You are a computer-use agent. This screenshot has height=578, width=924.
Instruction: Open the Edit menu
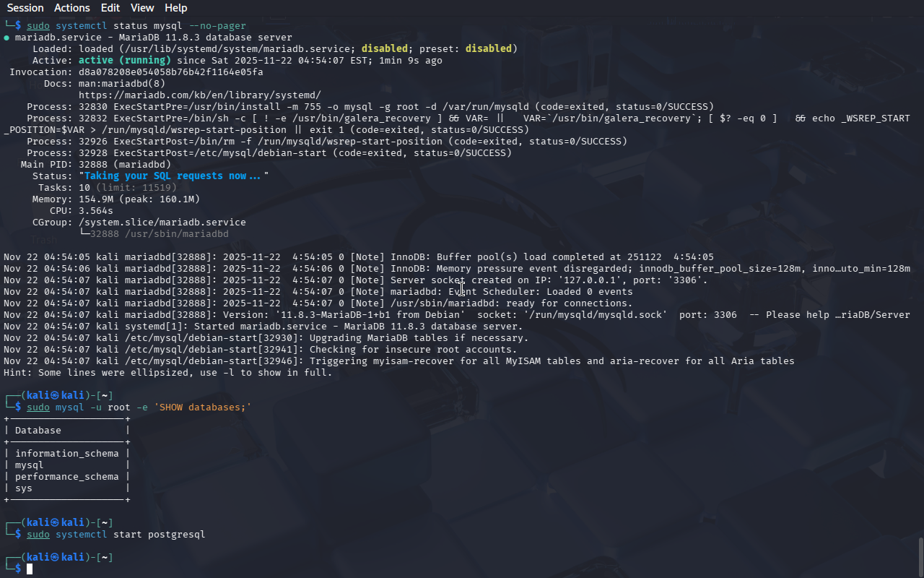[x=110, y=8]
